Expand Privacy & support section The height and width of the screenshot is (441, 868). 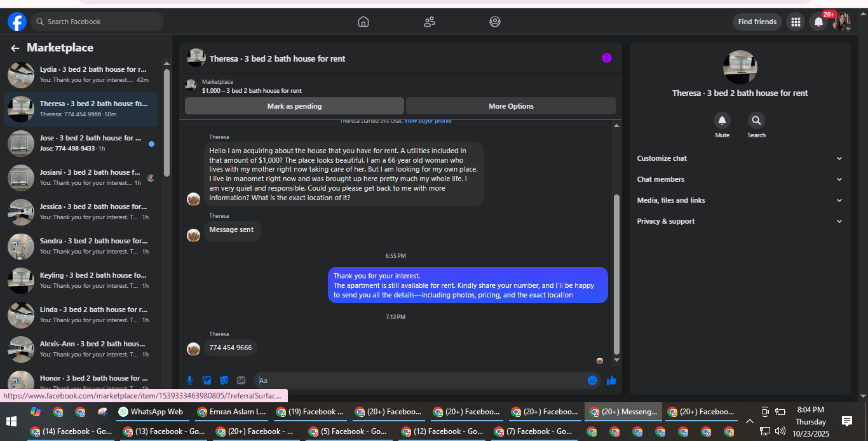(740, 221)
